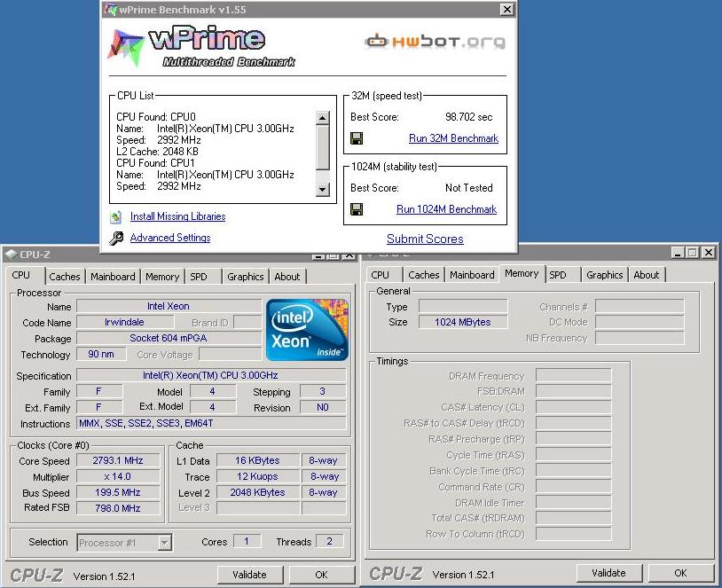Click L1 Data value 16 KBytes
Screen dimensions: 722x588
(x=258, y=460)
